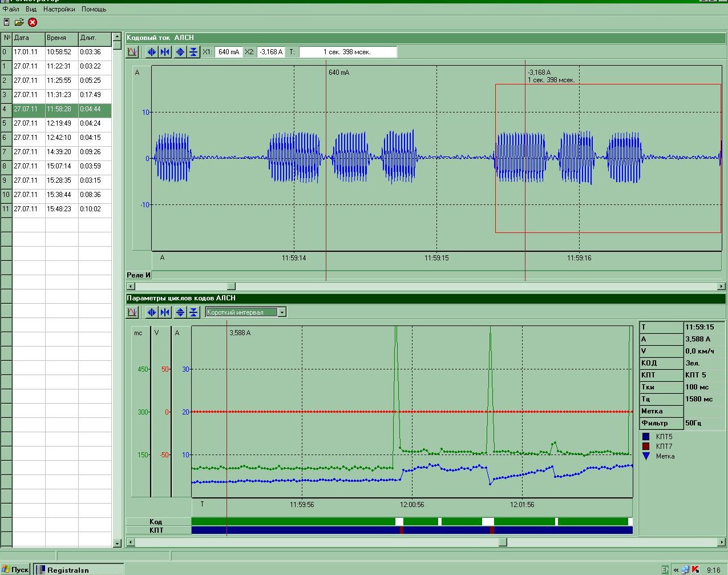
Task: Open the Файл menu
Action: (11, 9)
